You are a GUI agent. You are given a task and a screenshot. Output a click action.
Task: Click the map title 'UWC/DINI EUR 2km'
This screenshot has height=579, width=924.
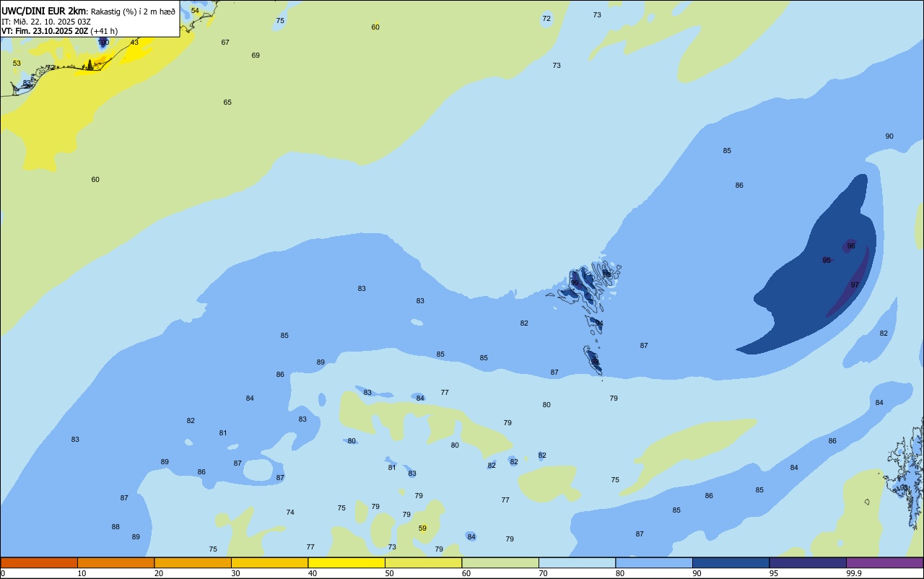pos(44,10)
